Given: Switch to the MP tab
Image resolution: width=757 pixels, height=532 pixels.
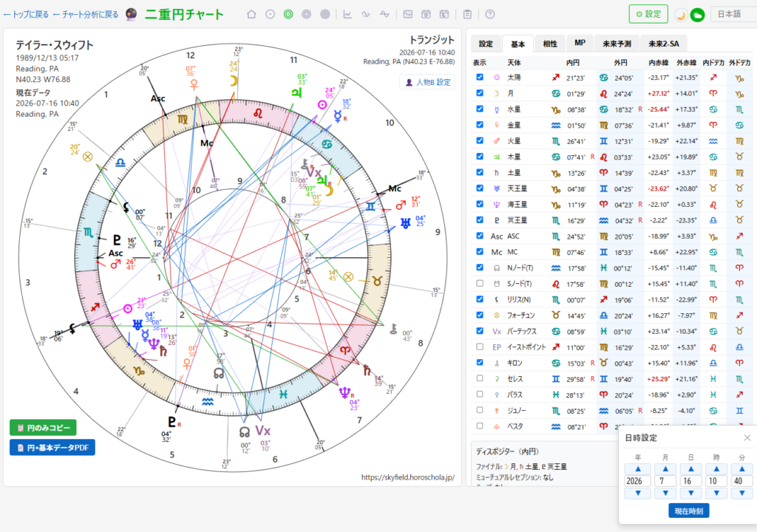Looking at the screenshot, I should (x=580, y=44).
